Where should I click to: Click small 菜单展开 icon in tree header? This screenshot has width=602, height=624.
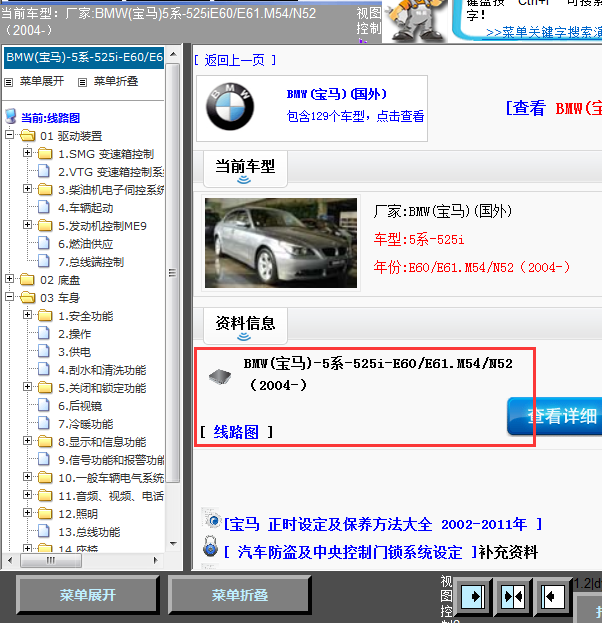(x=9, y=83)
